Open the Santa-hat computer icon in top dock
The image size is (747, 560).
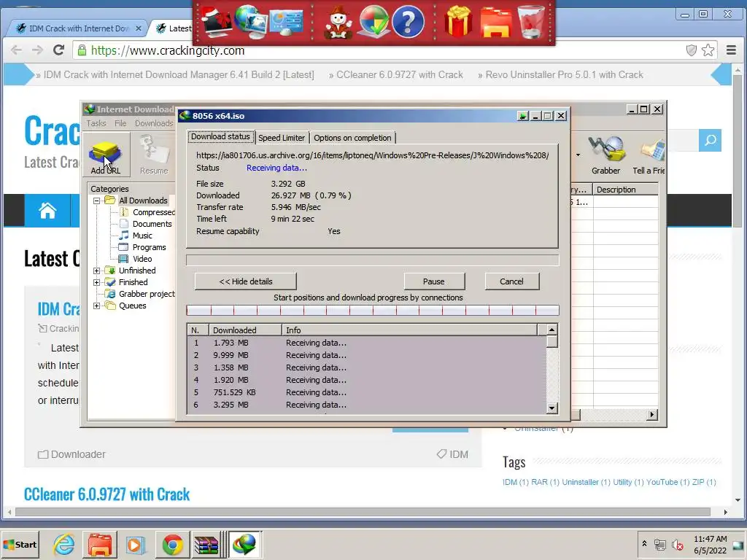click(x=217, y=23)
